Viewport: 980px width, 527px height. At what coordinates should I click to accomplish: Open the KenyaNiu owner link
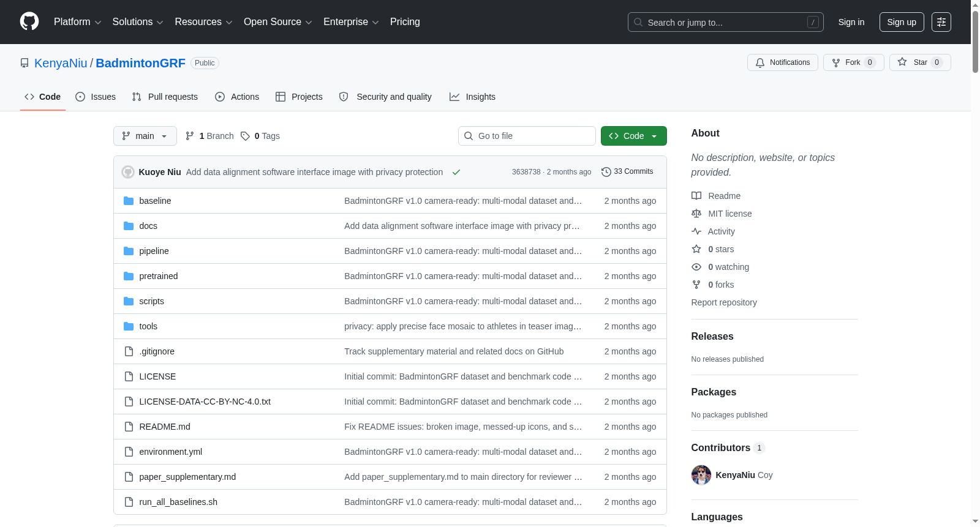[61, 63]
